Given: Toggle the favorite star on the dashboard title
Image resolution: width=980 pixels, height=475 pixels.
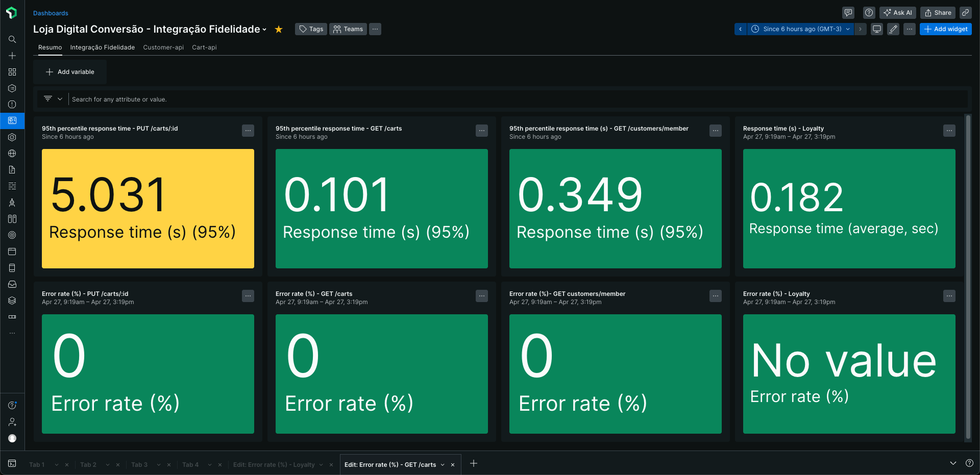Looking at the screenshot, I should (x=278, y=30).
